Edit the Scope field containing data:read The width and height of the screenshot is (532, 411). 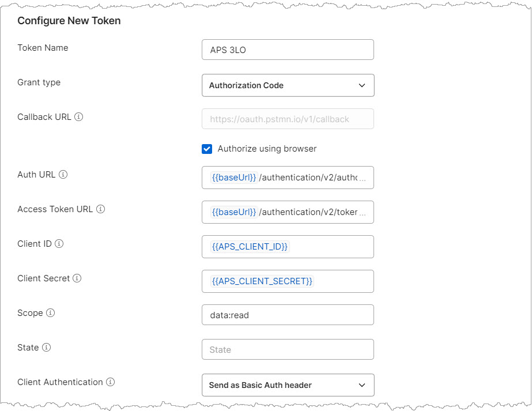point(288,315)
